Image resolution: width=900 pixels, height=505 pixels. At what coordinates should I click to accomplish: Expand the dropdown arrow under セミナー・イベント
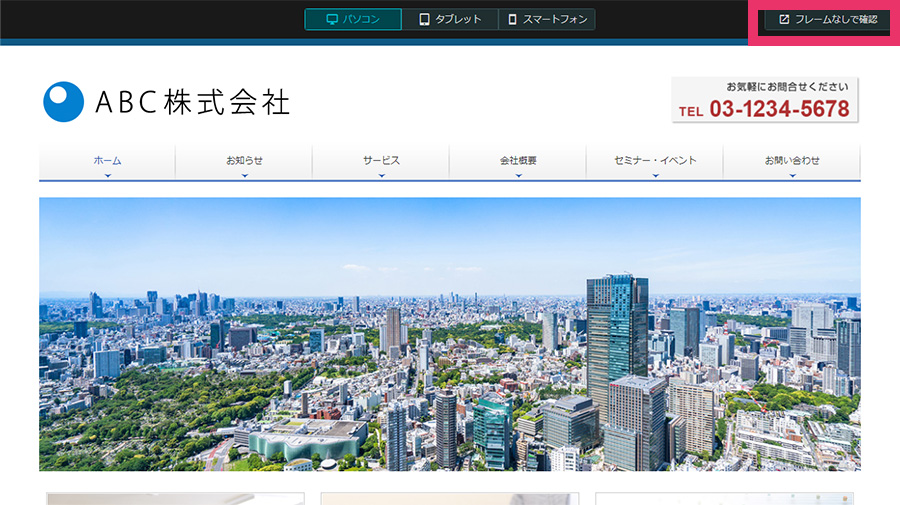click(x=655, y=176)
